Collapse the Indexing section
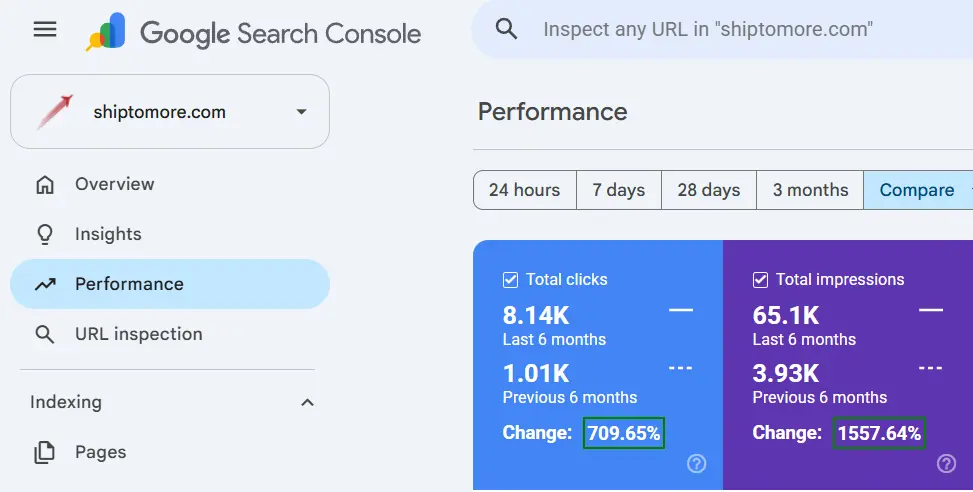 click(307, 402)
